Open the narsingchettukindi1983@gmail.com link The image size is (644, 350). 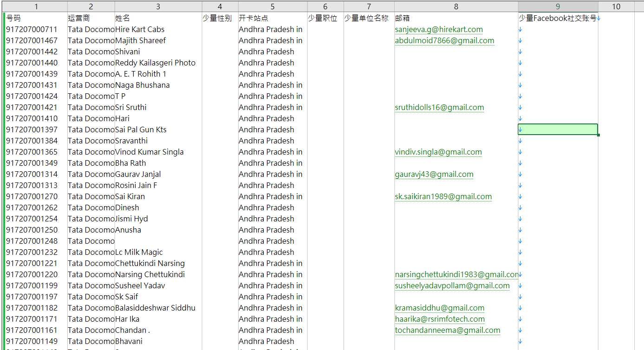pyautogui.click(x=456, y=274)
